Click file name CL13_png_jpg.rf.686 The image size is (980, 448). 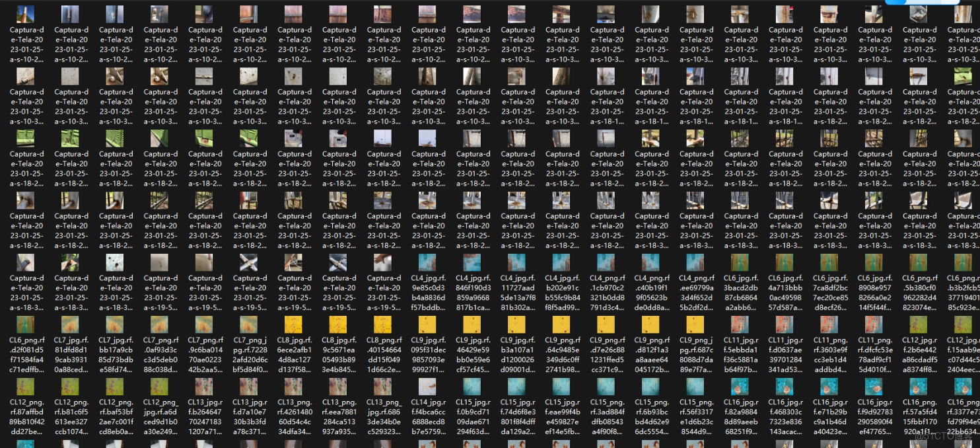pos(384,417)
